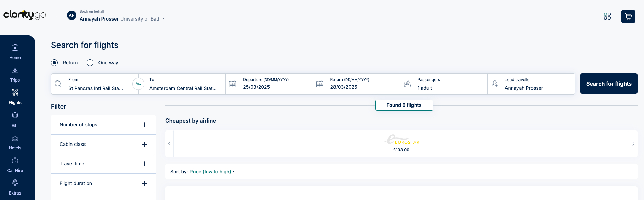Open Trips from the sidebar
This screenshot has height=200, width=644.
[15, 74]
